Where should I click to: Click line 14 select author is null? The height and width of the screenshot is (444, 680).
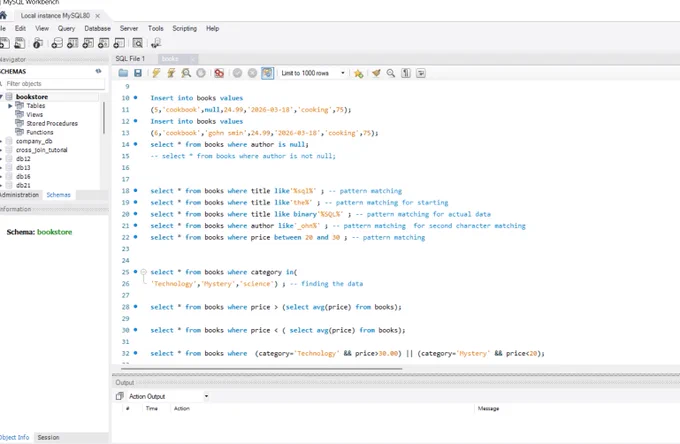229,144
